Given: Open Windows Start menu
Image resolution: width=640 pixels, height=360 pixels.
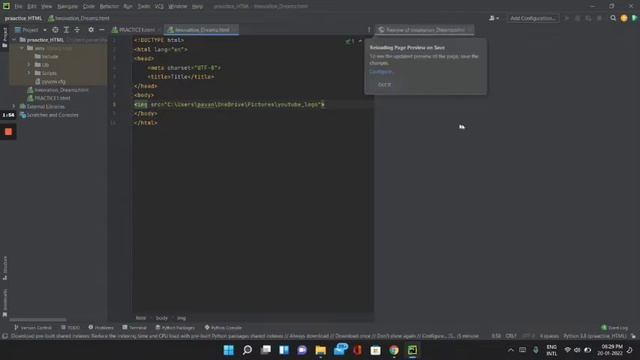Looking at the screenshot, I should pyautogui.click(x=229, y=350).
